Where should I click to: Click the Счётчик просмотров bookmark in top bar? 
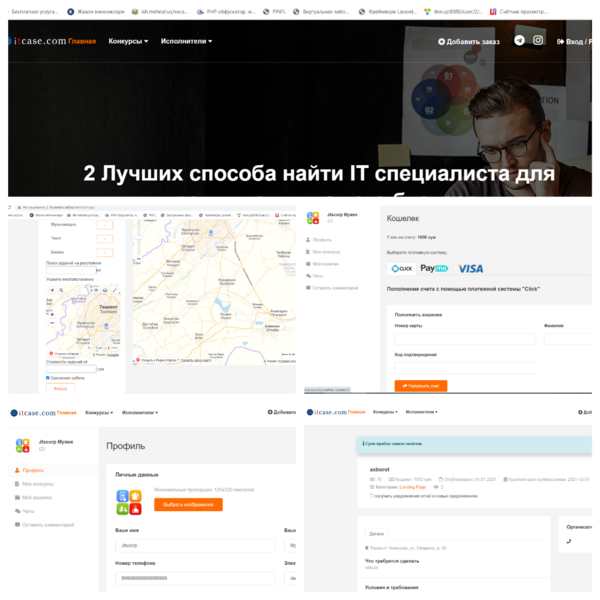tap(519, 12)
